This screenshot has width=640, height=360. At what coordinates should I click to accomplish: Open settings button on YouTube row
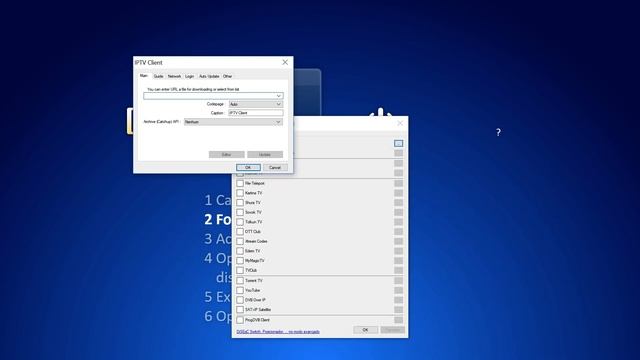398,290
